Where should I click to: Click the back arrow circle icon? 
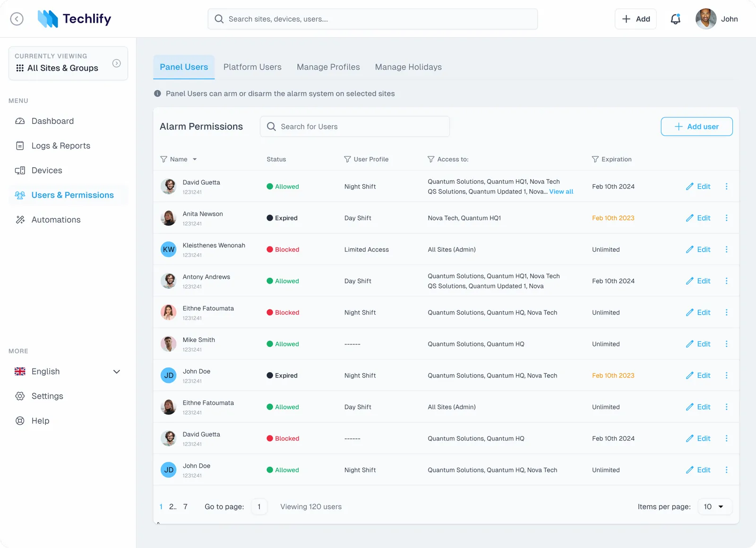click(17, 19)
